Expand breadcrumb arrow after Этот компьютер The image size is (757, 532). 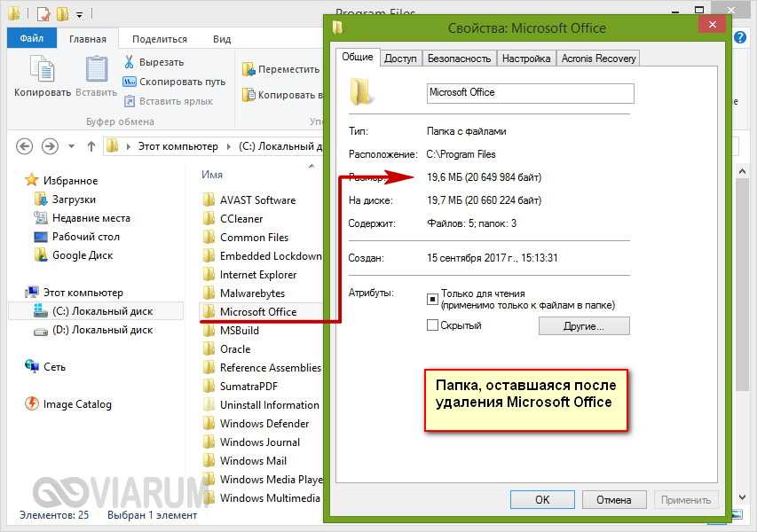(229, 146)
